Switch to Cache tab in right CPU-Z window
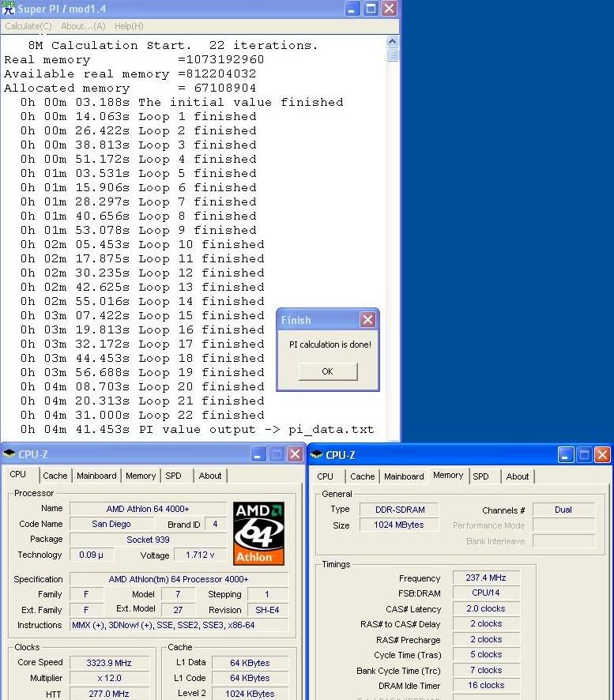This screenshot has height=700, width=614. (362, 476)
